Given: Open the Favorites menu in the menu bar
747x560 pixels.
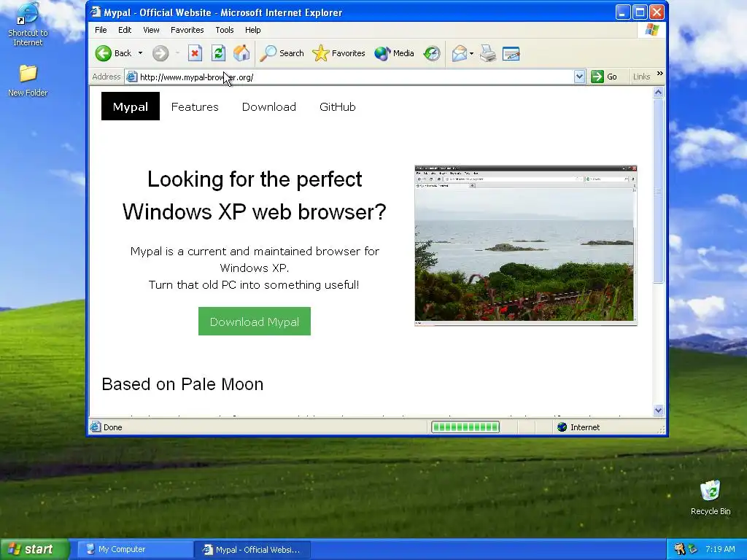Looking at the screenshot, I should tap(187, 30).
